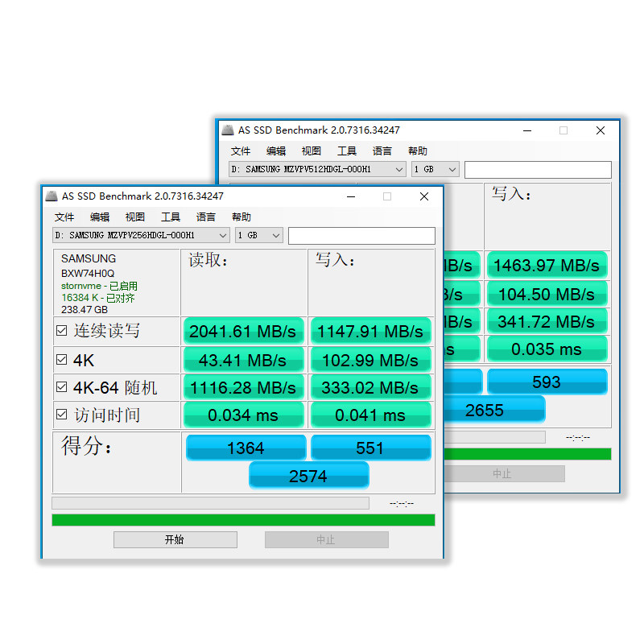Click the read score 1364

point(246,448)
